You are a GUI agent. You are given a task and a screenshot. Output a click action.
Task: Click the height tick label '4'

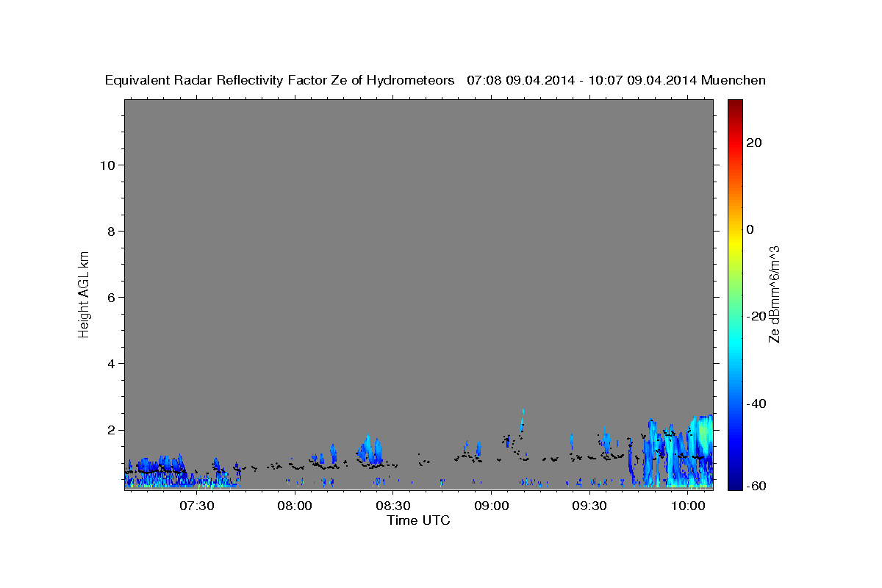click(110, 363)
